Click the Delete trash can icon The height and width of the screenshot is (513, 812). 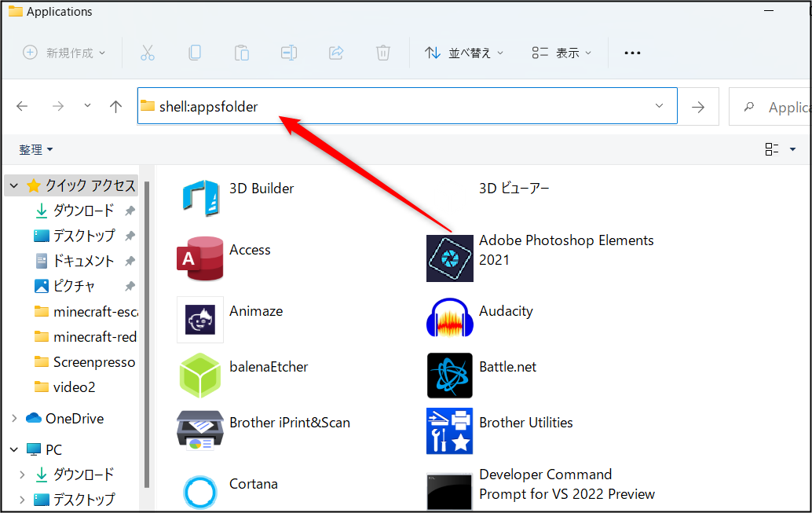(383, 53)
